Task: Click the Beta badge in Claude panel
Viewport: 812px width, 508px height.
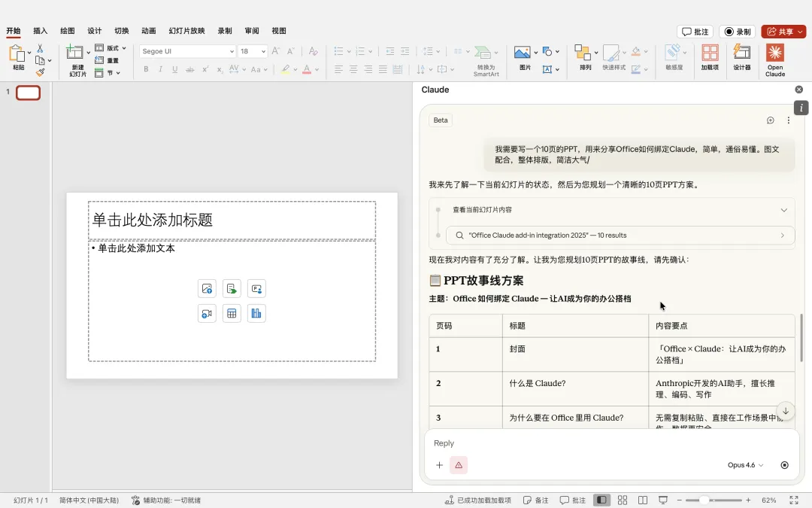Action: (x=441, y=120)
